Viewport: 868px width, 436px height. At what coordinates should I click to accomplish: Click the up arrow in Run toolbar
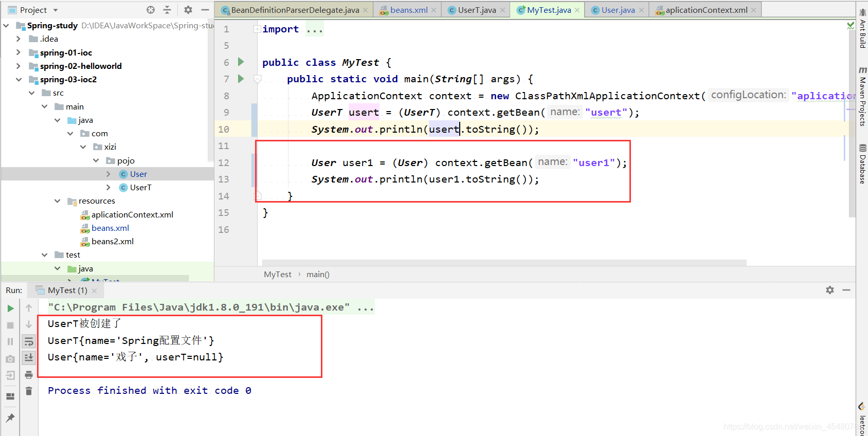[x=29, y=308]
